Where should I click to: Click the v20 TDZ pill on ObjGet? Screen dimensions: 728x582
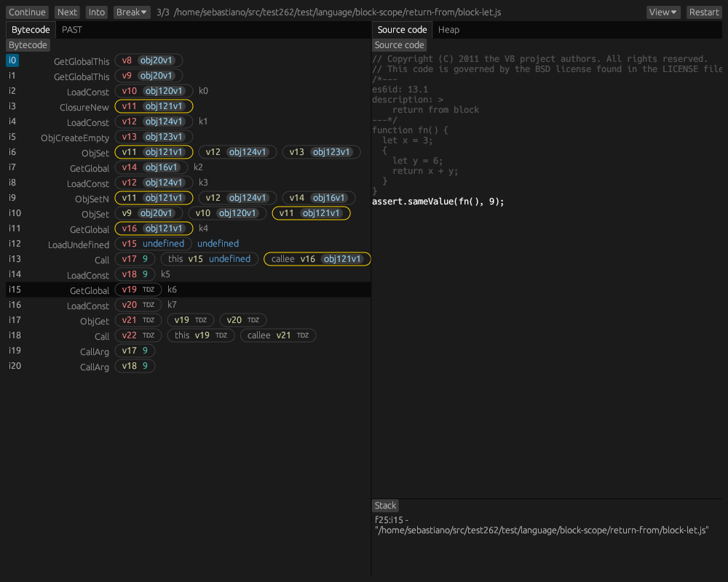(x=243, y=319)
